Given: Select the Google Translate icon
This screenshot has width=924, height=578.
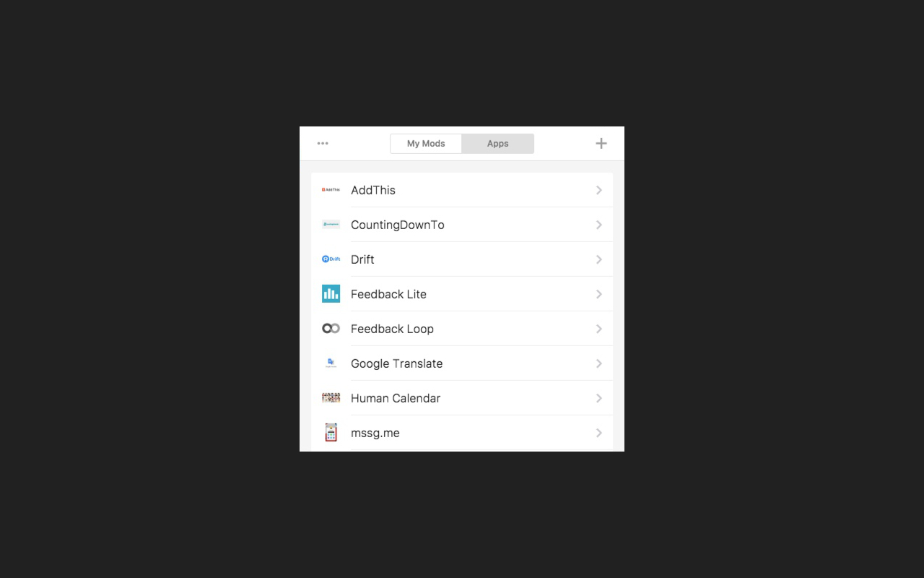Looking at the screenshot, I should coord(331,363).
